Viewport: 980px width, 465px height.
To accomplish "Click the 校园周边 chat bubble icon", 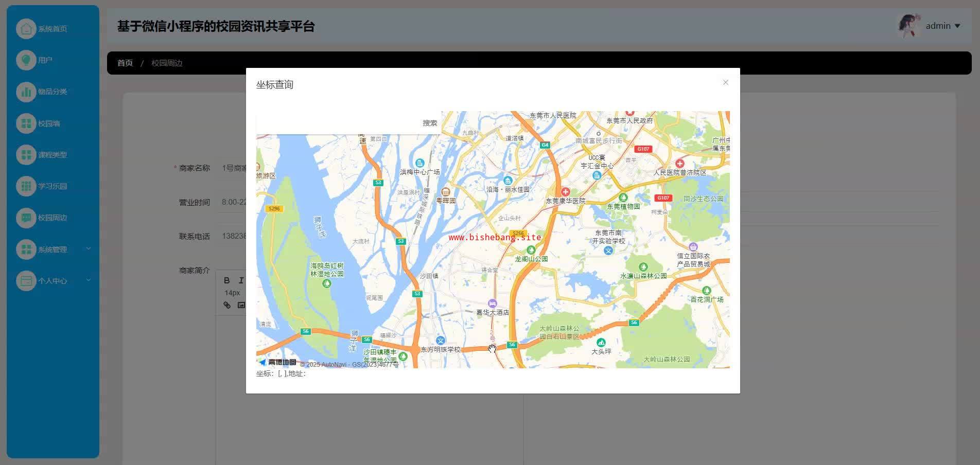I will point(26,218).
